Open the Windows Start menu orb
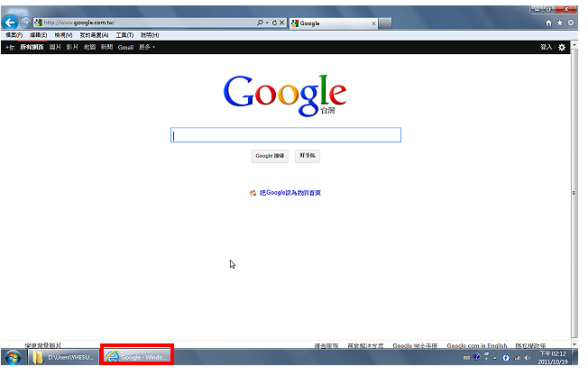588x375 pixels. [x=14, y=357]
